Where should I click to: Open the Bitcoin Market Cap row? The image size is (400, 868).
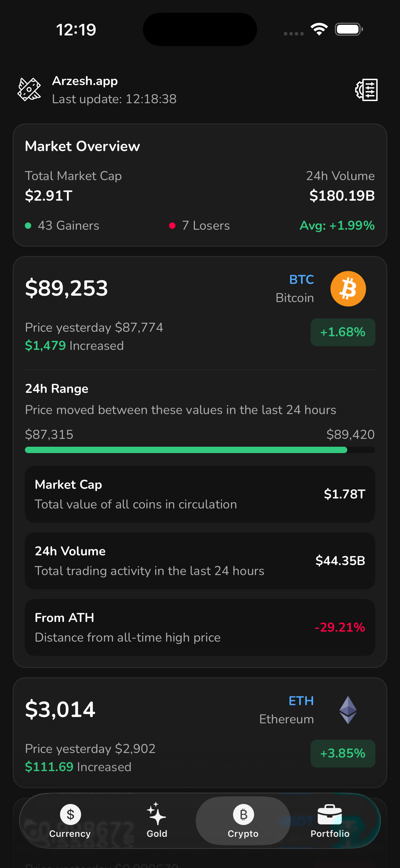click(x=200, y=494)
